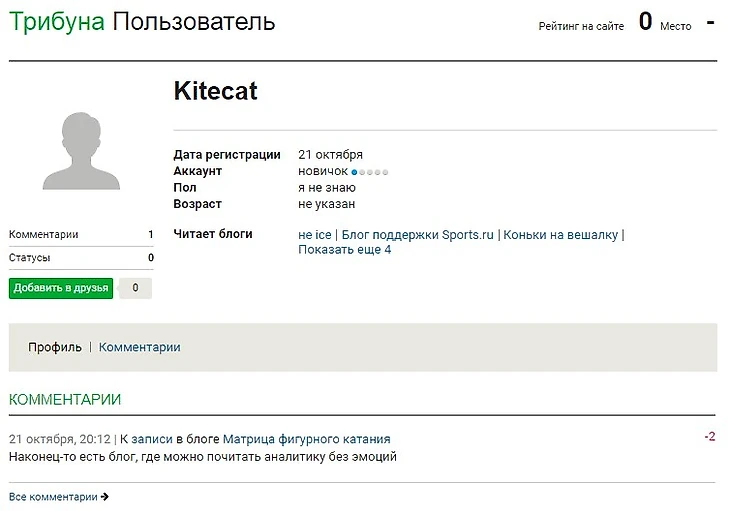
Task: Open Блог поддержки Sports.ru link
Action: (418, 235)
